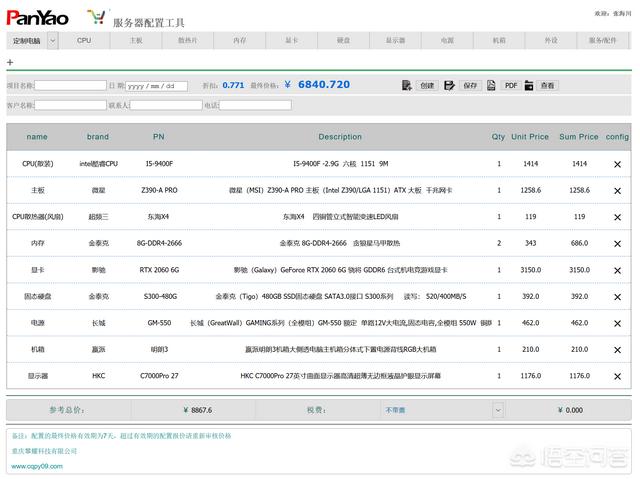640x479 pixels.
Task: Select the 显卡 tab
Action: pos(291,40)
